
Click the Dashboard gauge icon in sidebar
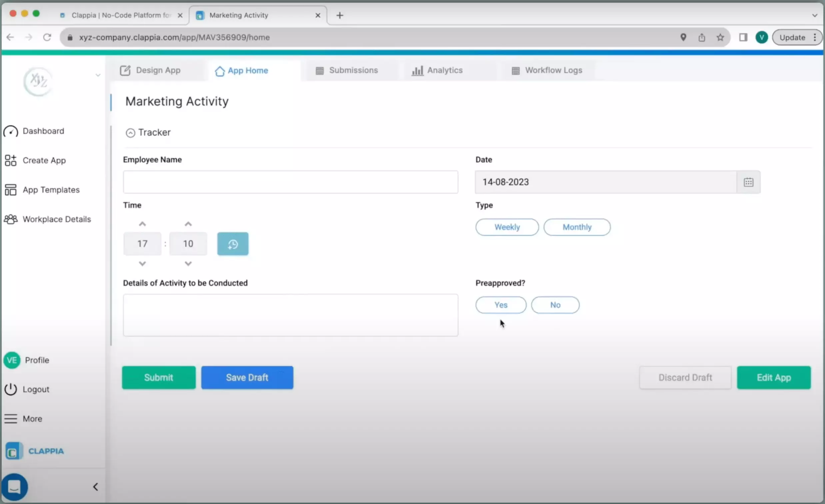tap(11, 131)
